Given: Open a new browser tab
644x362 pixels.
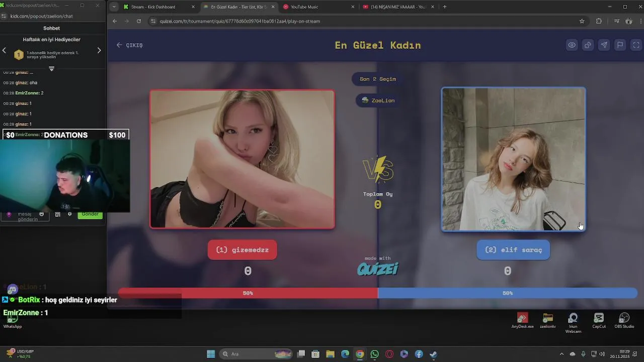Looking at the screenshot, I should [x=445, y=7].
